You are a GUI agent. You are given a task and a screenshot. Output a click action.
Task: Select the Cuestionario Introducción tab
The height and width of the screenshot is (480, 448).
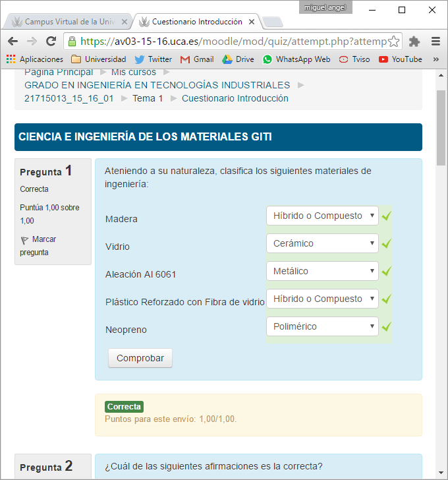(196, 21)
